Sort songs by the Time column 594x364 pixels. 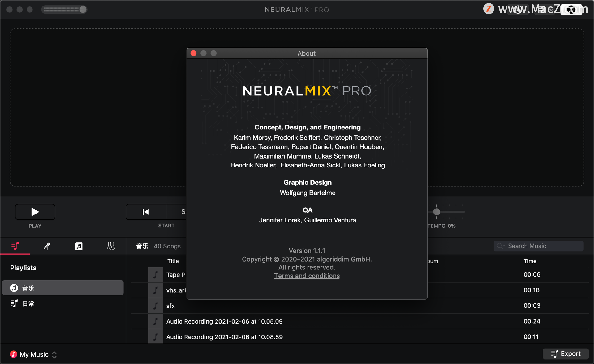(x=530, y=261)
